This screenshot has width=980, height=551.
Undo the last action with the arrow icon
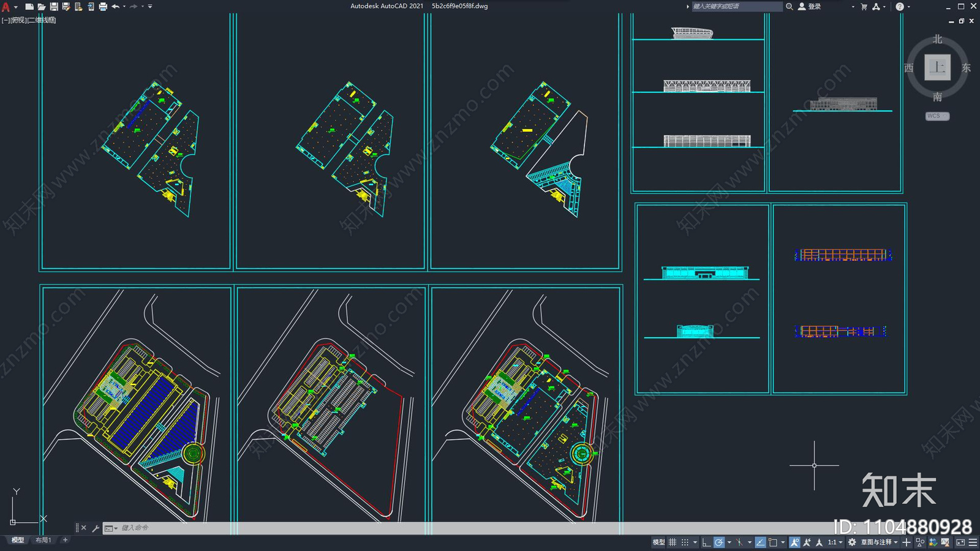click(x=115, y=7)
